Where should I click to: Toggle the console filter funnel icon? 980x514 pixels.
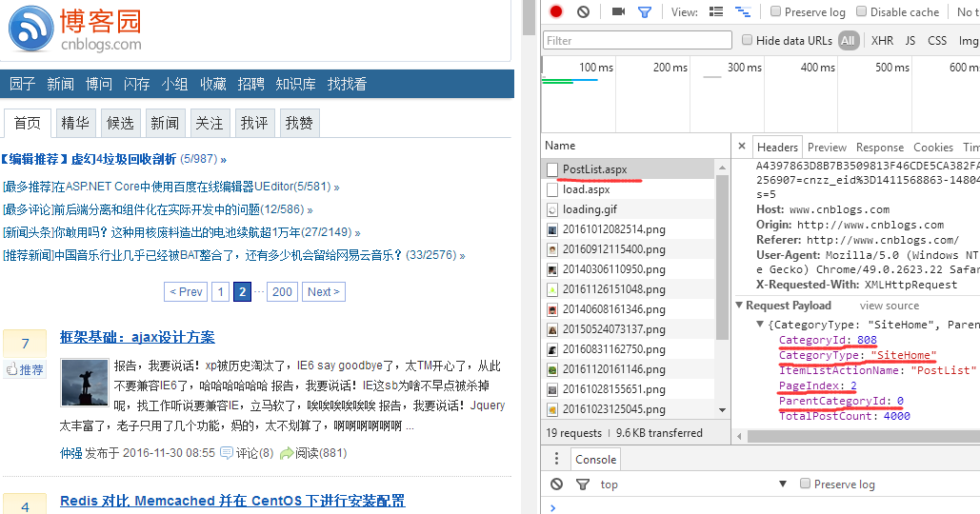coord(583,484)
